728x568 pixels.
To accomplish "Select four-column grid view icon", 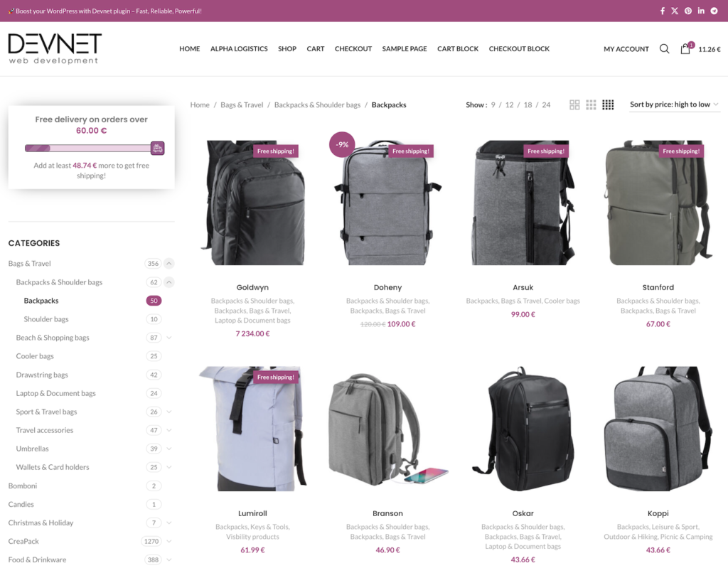I will 608,105.
